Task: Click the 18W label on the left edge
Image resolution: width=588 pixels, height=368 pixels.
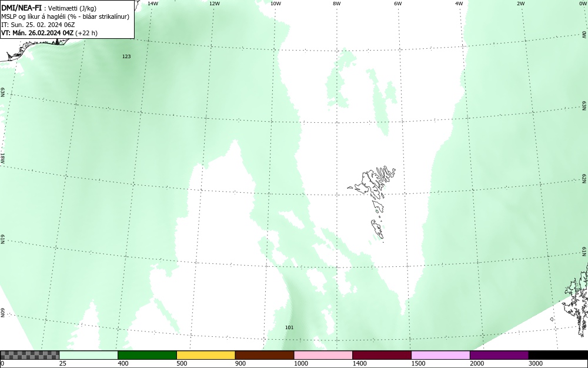Action: pyautogui.click(x=2, y=158)
